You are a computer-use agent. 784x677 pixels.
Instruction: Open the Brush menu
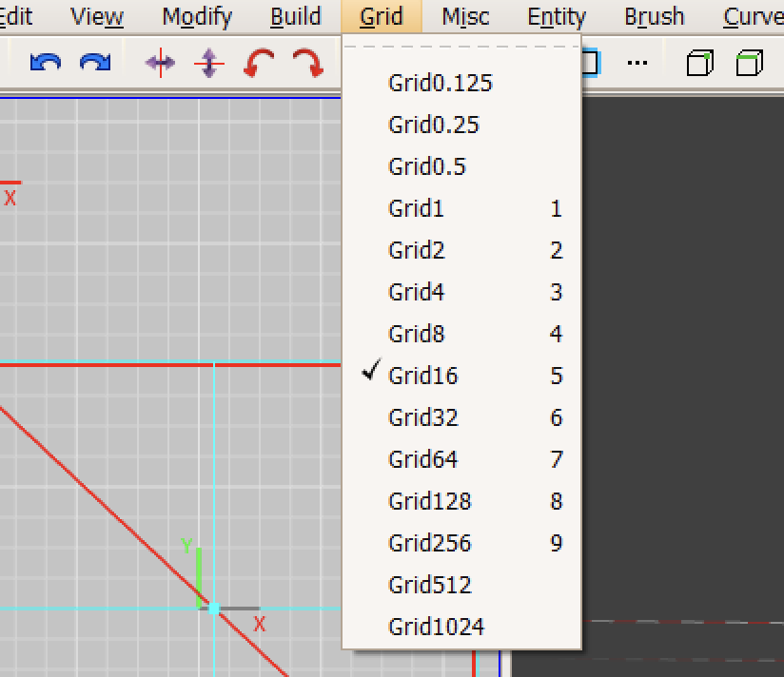654,16
